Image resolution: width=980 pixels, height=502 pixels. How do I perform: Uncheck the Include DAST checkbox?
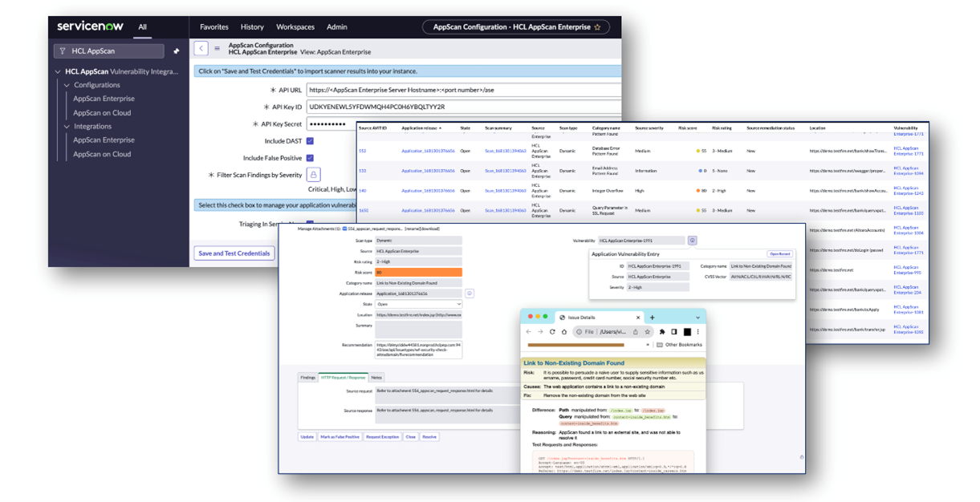[x=310, y=141]
